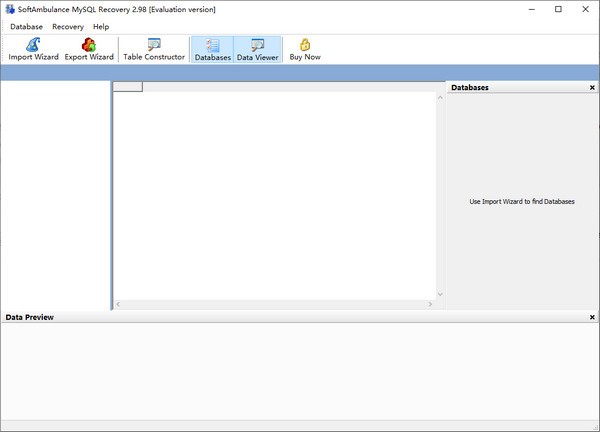Close the Databases side panel
Screen dimensions: 600x432
pyautogui.click(x=592, y=88)
